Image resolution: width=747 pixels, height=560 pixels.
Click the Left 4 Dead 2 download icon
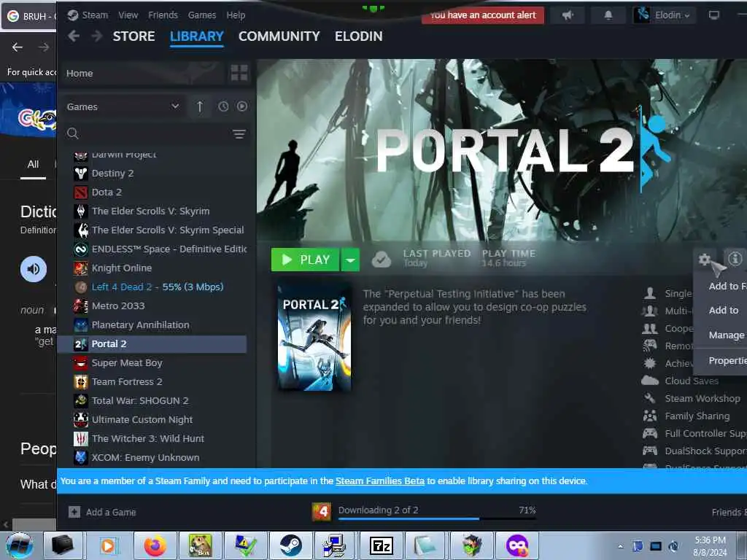click(x=322, y=513)
